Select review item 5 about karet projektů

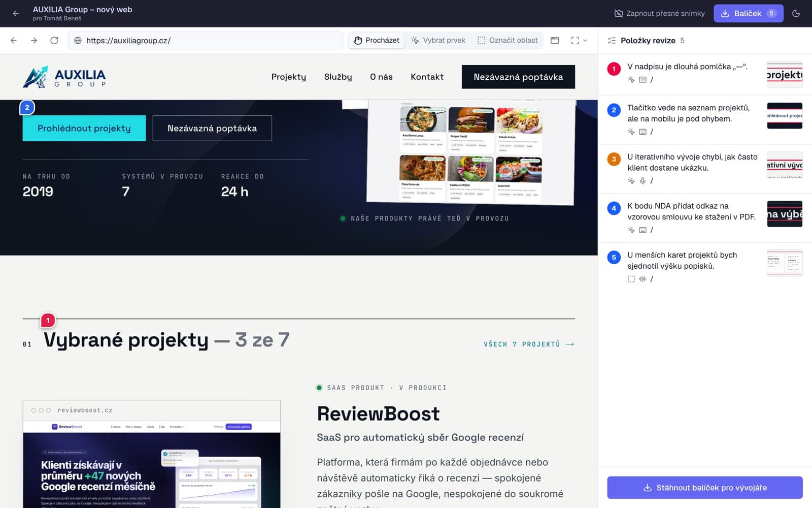click(705, 267)
